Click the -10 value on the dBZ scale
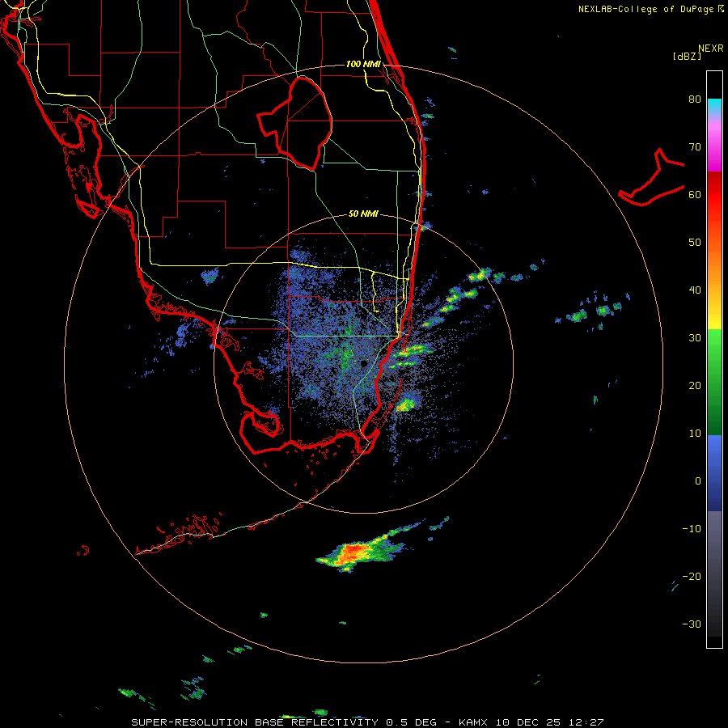Image resolution: width=728 pixels, height=728 pixels. 692,529
